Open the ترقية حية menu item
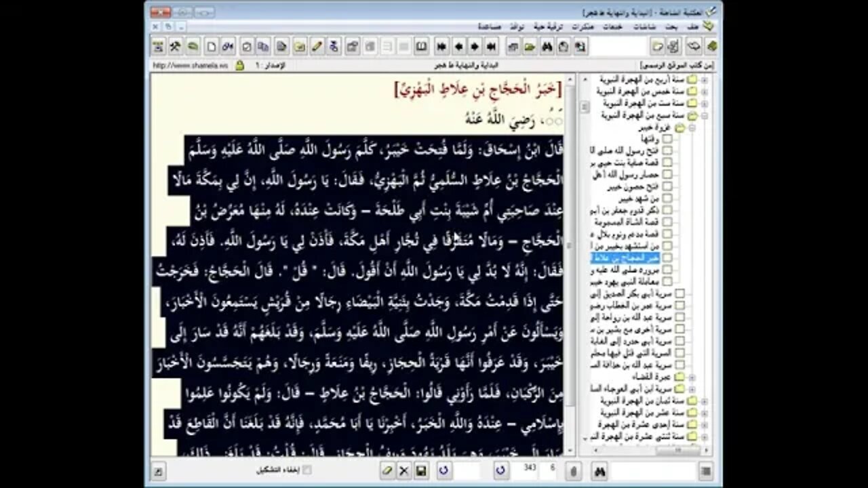This screenshot has height=488, width=868. 550,26
